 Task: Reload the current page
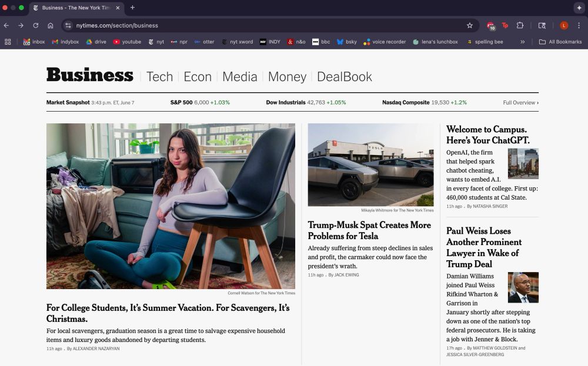(36, 25)
